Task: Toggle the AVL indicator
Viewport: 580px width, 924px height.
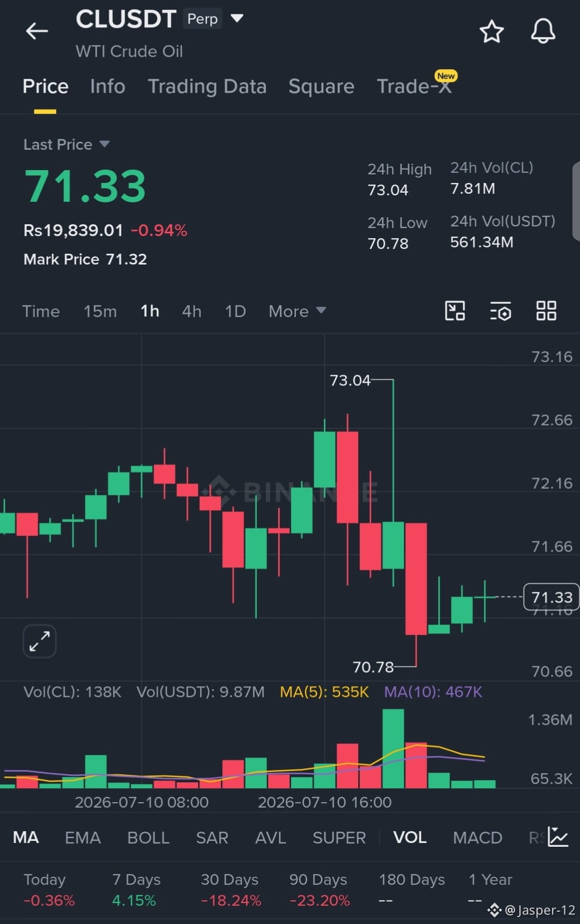Action: 271,837
